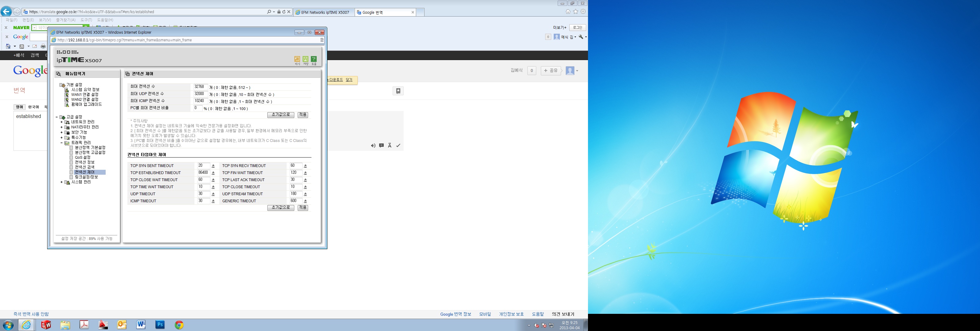Image resolution: width=980 pixels, height=331 pixels.
Task: Expand 특수기능 tree node
Action: [x=62, y=138]
